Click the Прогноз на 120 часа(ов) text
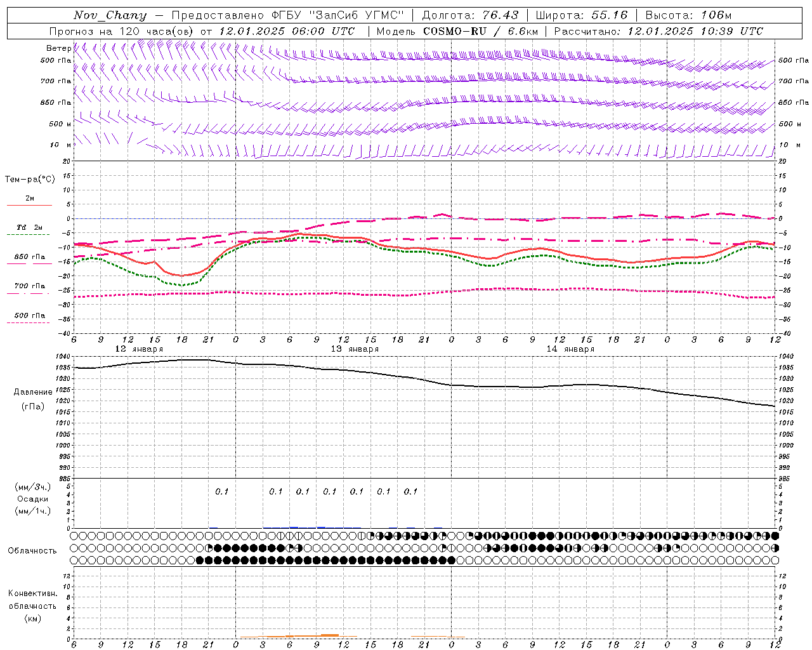The image size is (812, 650). tap(122, 31)
